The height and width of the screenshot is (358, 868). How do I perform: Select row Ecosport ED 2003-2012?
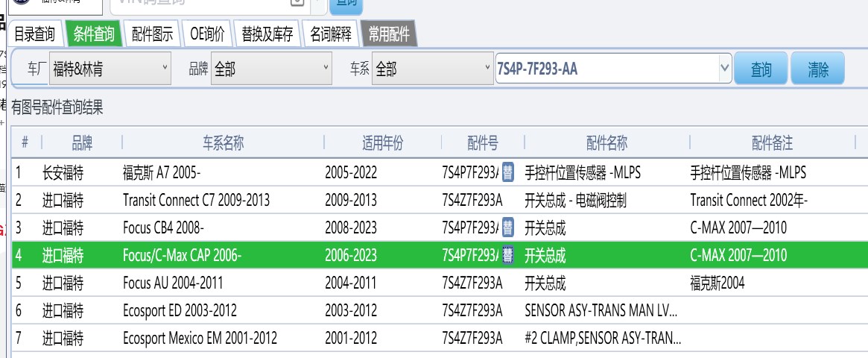coord(440,310)
